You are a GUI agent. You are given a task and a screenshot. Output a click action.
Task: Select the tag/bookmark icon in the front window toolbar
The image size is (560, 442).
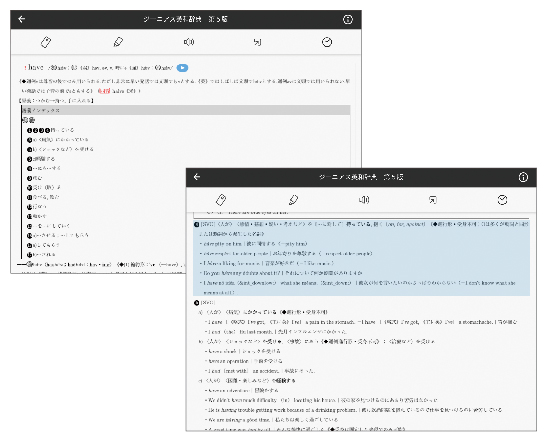[x=221, y=200]
